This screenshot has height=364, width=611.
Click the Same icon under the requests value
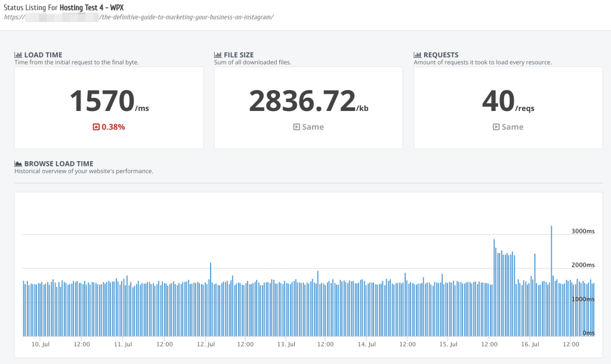click(x=496, y=127)
